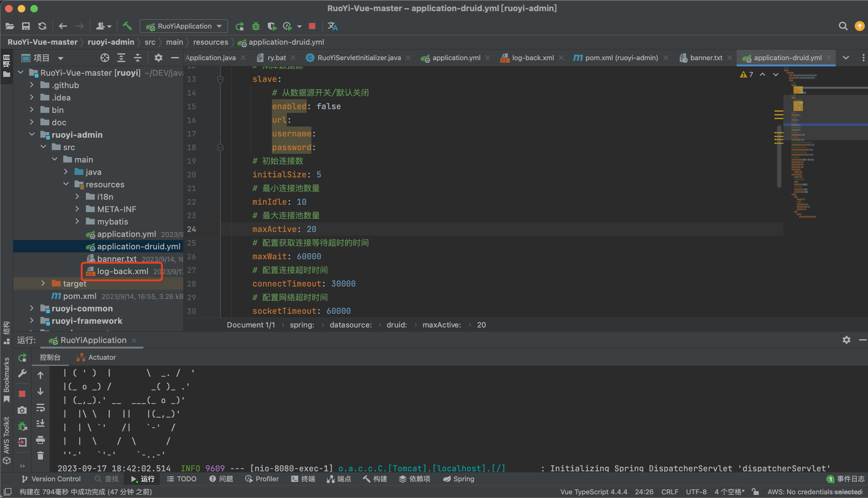Image resolution: width=868 pixels, height=498 pixels.
Task: Clear the console with the trash icon
Action: coord(40,456)
